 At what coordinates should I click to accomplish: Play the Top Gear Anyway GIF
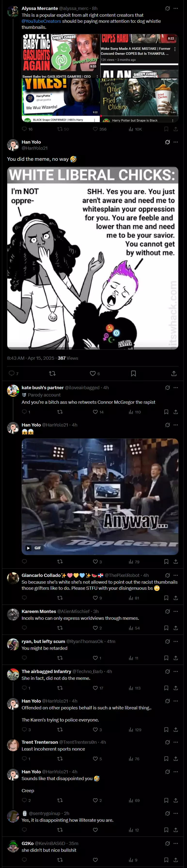[100, 497]
